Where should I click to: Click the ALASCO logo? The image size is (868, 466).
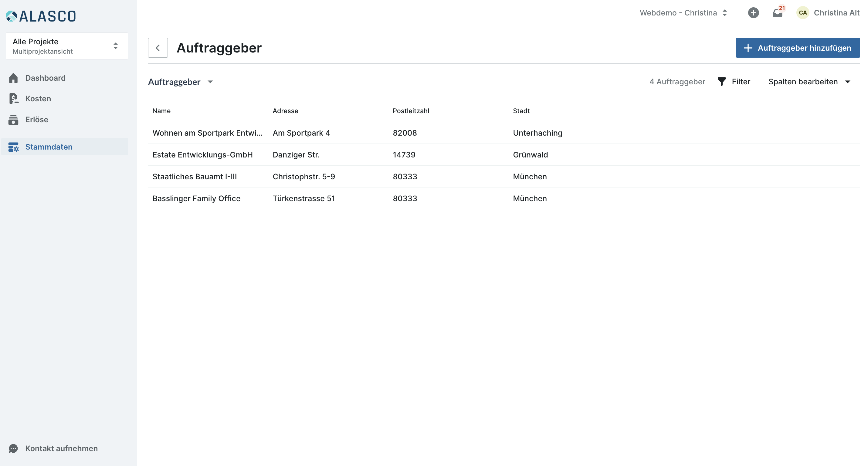tap(41, 16)
